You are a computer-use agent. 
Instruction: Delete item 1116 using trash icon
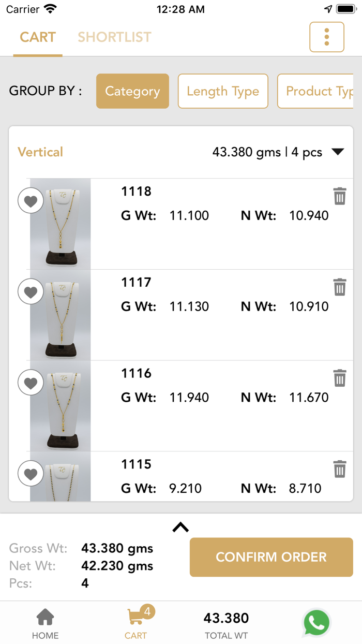point(340,378)
